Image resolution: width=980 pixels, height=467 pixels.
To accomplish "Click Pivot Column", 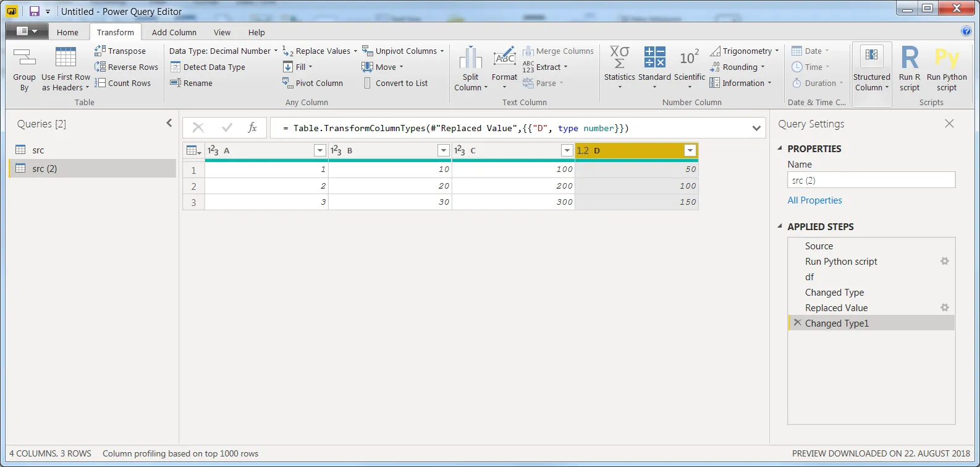I will [313, 83].
